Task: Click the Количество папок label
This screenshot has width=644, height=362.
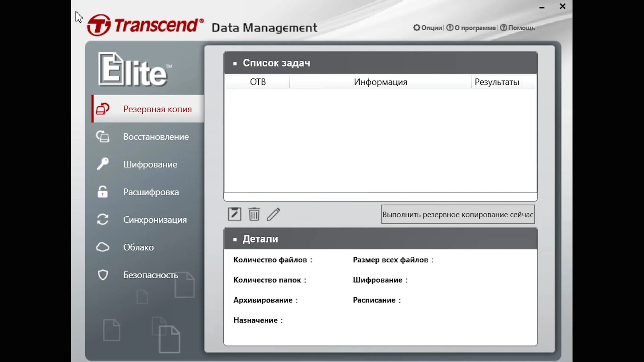Action: (x=270, y=280)
